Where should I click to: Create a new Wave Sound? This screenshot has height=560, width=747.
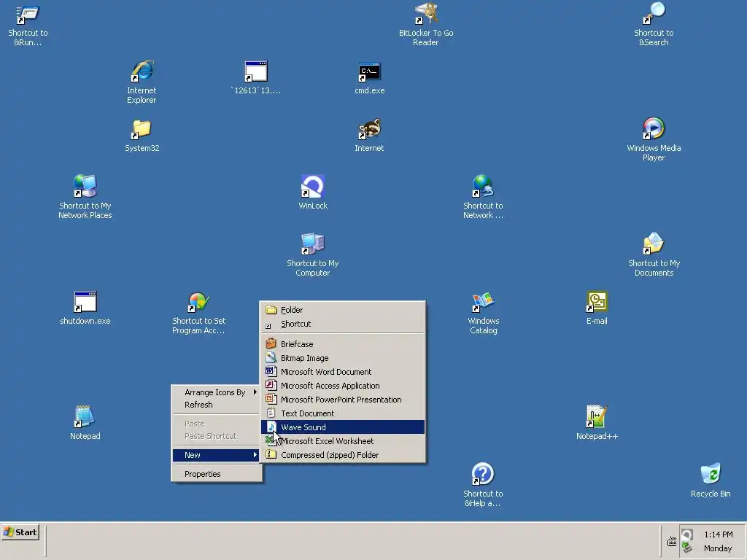(x=343, y=427)
